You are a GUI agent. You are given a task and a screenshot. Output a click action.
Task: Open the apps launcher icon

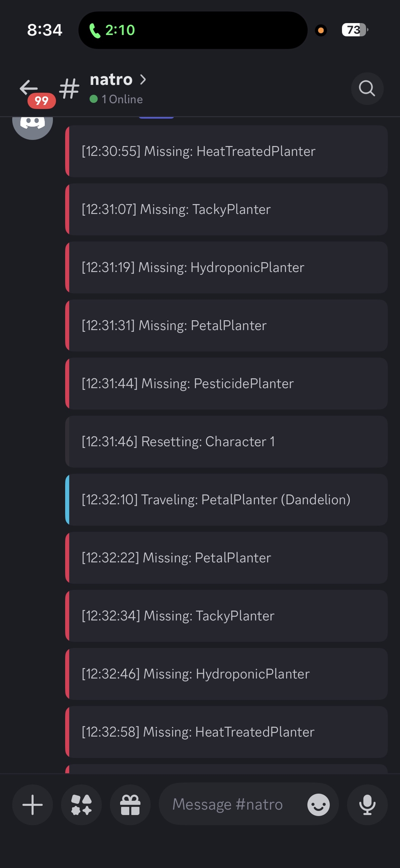(x=81, y=804)
